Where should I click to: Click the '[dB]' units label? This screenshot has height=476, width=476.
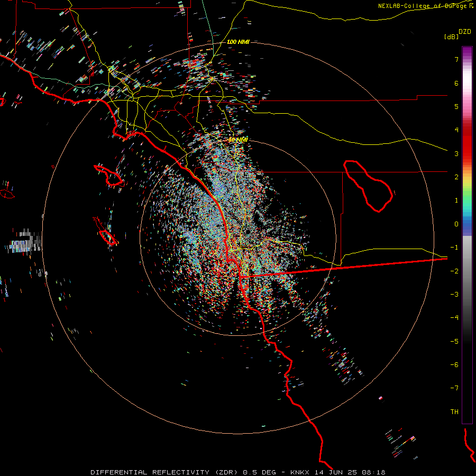[451, 36]
